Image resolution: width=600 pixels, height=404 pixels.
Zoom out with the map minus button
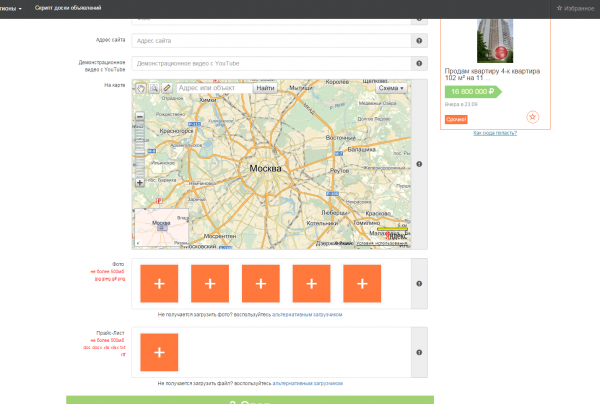tap(140, 117)
